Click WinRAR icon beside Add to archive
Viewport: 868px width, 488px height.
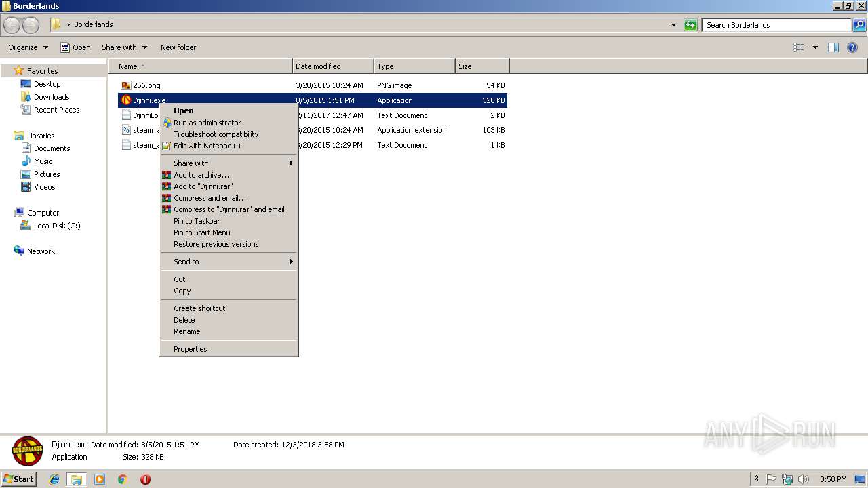coord(167,175)
